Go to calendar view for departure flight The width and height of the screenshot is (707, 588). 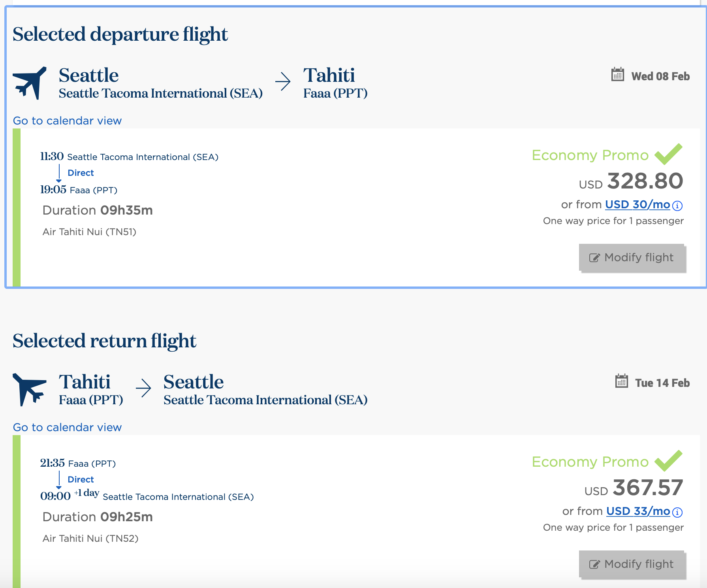coord(67,121)
